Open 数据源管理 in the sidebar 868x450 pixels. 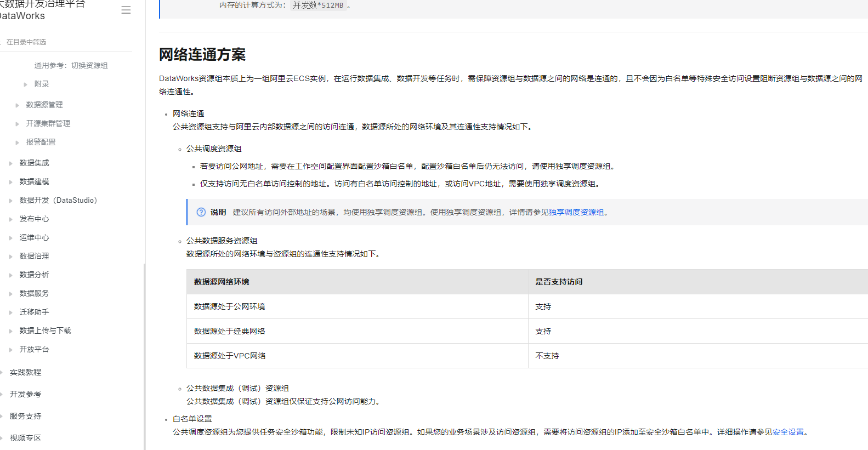click(44, 105)
